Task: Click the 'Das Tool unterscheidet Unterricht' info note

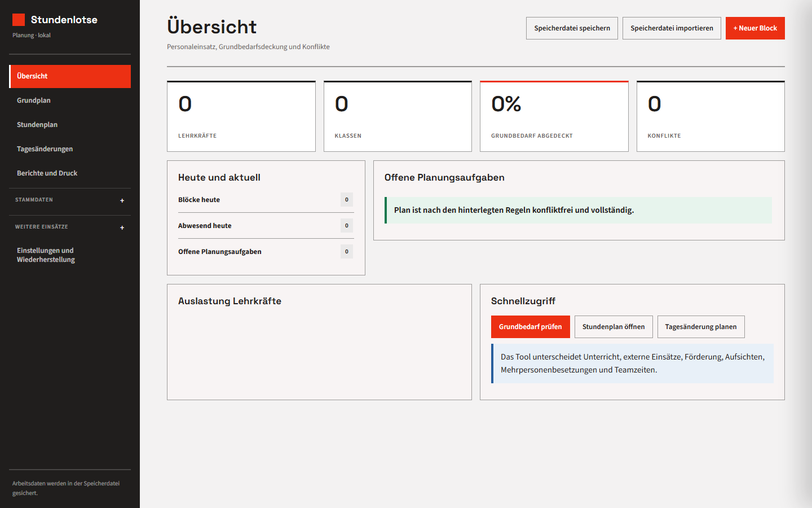Action: (x=632, y=364)
